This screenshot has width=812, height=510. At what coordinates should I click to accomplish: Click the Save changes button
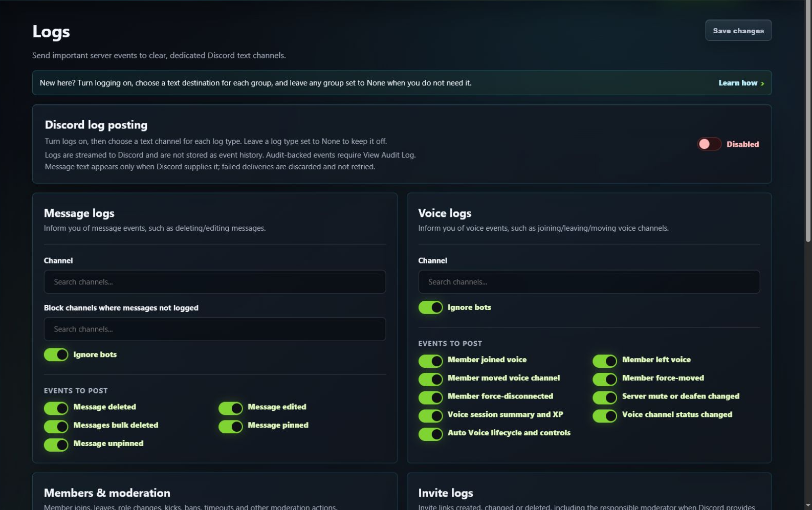[738, 31]
